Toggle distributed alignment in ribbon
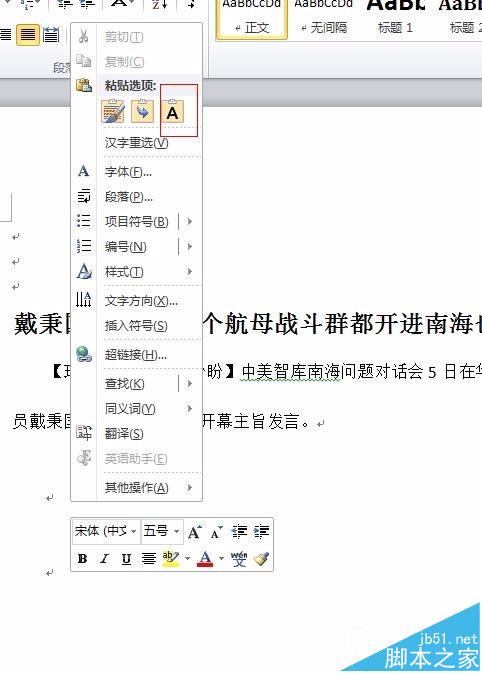This screenshot has width=482, height=673. tap(51, 34)
